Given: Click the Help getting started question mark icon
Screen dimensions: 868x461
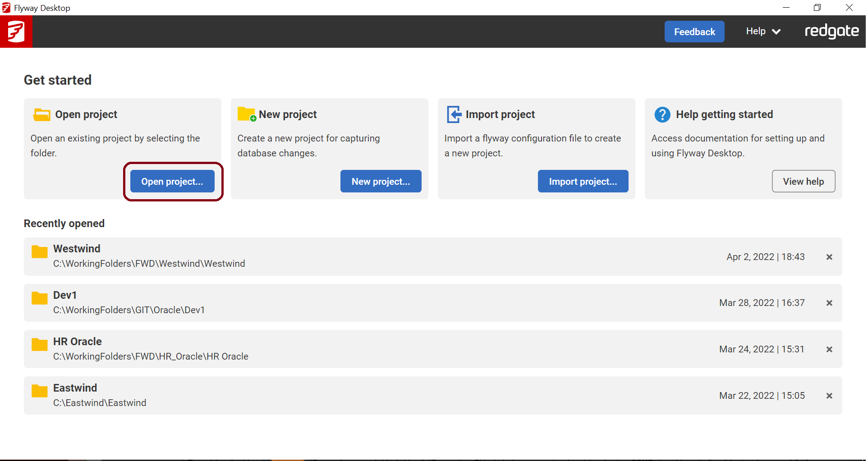Looking at the screenshot, I should click(662, 114).
